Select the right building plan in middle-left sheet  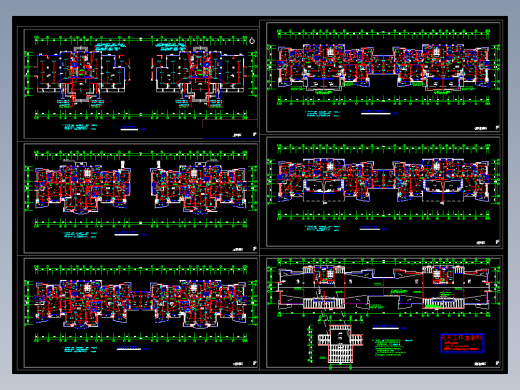[x=199, y=188]
